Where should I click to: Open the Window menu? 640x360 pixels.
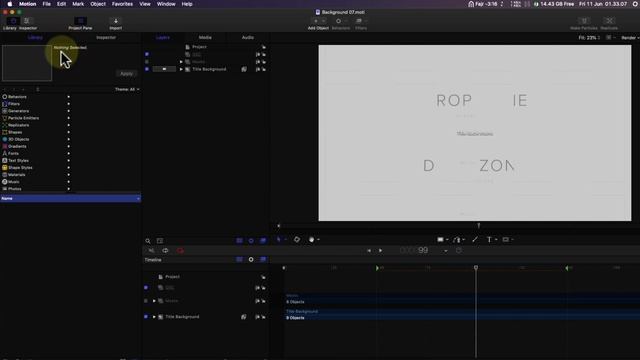pos(166,4)
